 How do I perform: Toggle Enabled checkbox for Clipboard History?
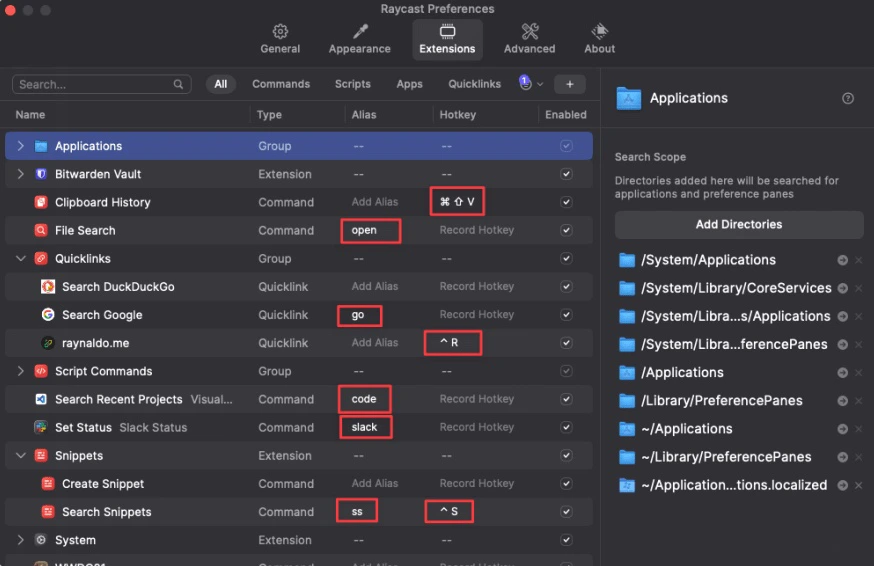click(x=566, y=202)
